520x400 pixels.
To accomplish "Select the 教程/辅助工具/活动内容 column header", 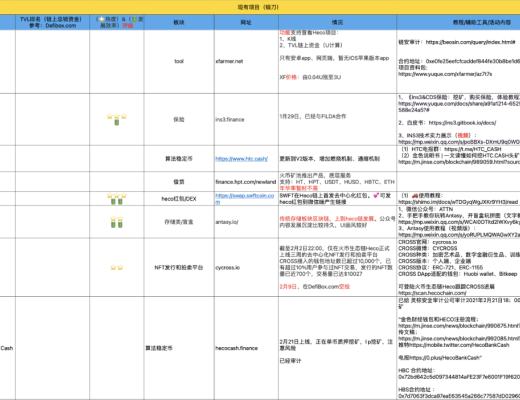I will click(458, 22).
